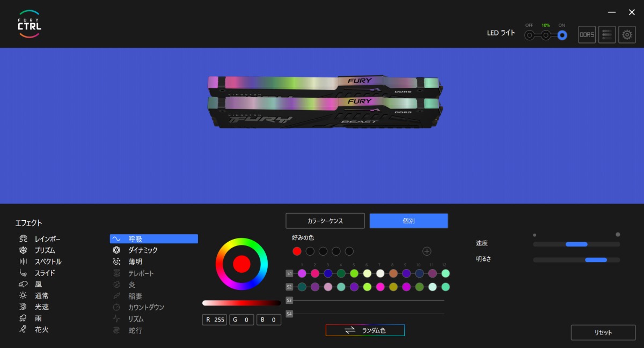Select the last empty favorite color slot

coord(349,251)
